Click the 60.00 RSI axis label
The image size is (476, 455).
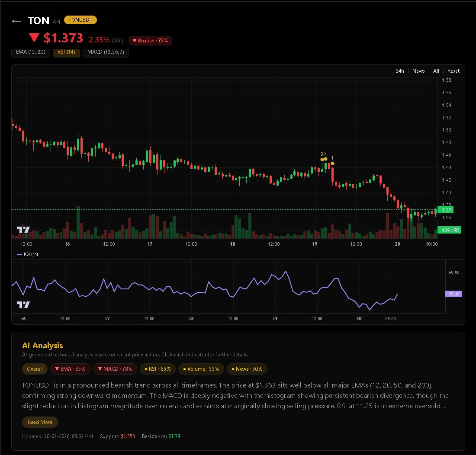(x=454, y=272)
